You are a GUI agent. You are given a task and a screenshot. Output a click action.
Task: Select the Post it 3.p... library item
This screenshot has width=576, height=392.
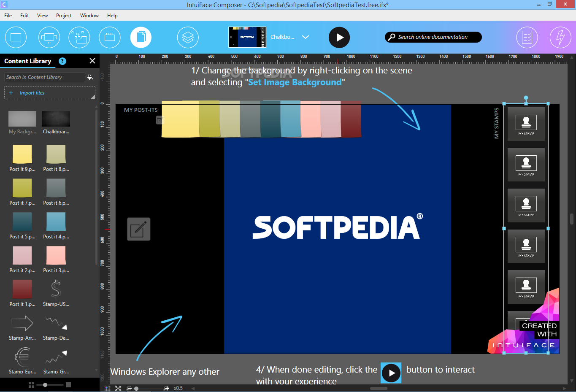coord(56,259)
